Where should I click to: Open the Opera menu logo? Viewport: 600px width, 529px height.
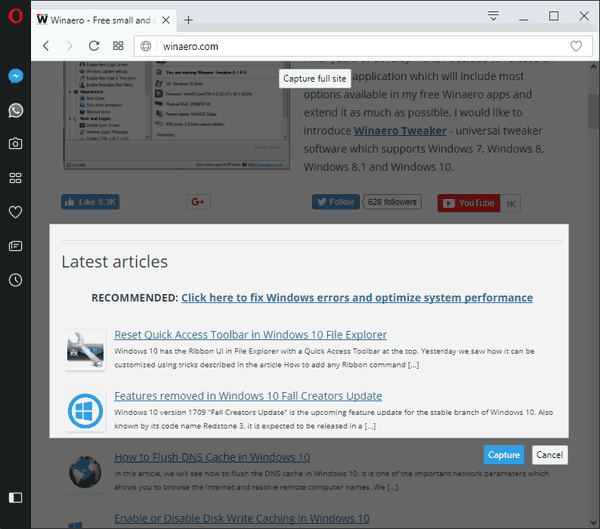pyautogui.click(x=15, y=16)
